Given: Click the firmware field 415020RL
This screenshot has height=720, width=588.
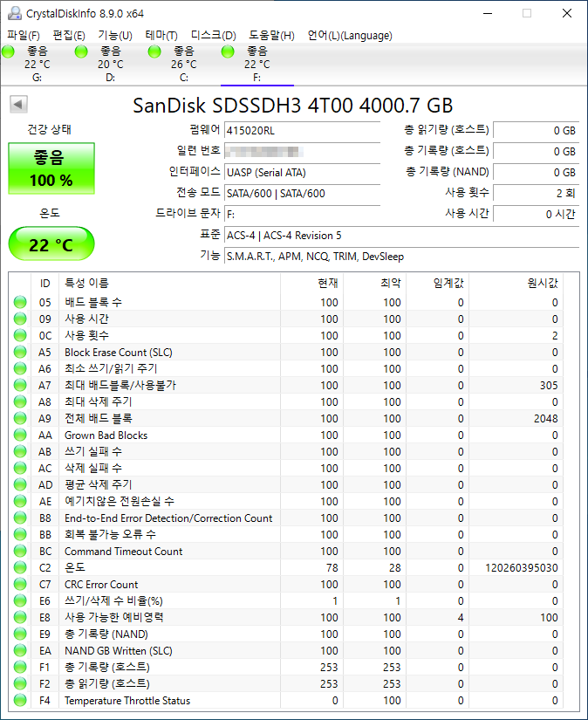Looking at the screenshot, I should pos(302,130).
